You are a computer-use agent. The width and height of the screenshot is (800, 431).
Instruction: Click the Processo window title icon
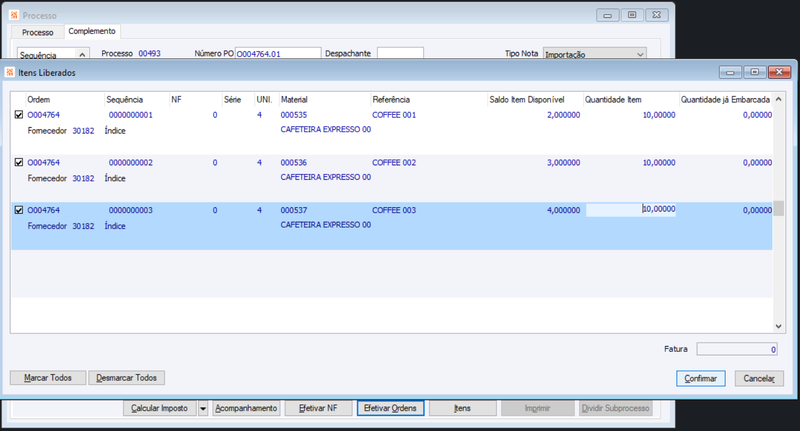14,15
